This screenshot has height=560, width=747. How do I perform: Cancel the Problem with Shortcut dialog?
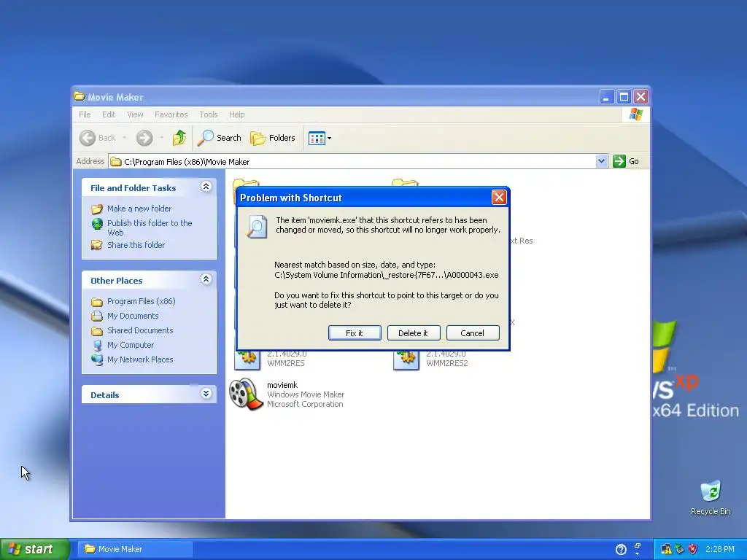click(473, 332)
